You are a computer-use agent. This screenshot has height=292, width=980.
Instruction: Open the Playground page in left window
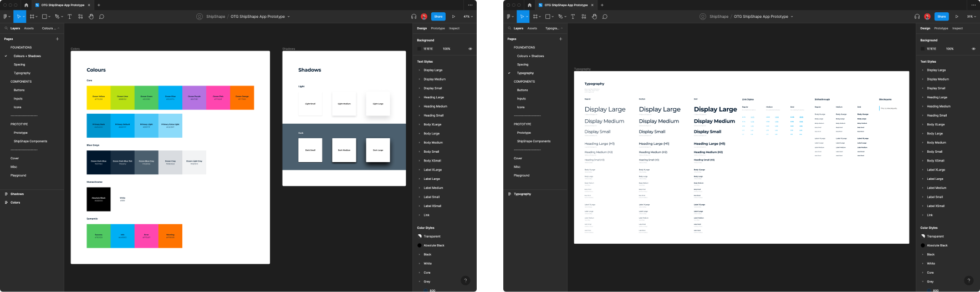(x=18, y=175)
